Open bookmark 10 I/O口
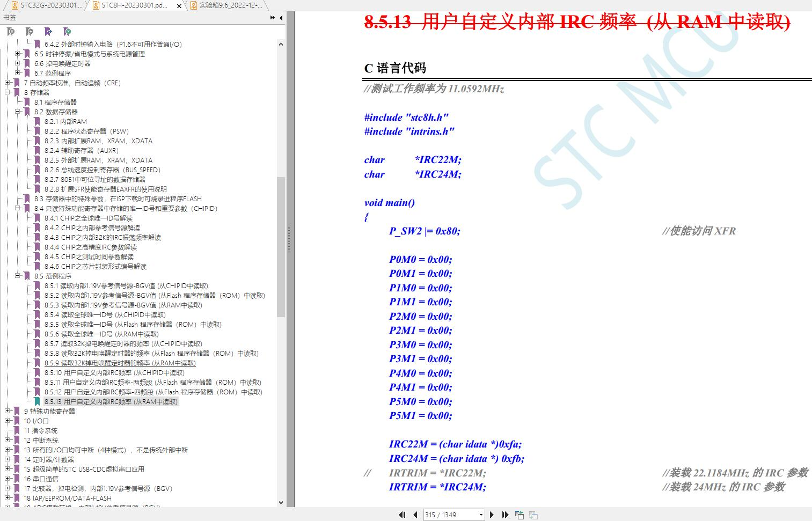Viewport: 812px width, 521px height. coord(36,421)
